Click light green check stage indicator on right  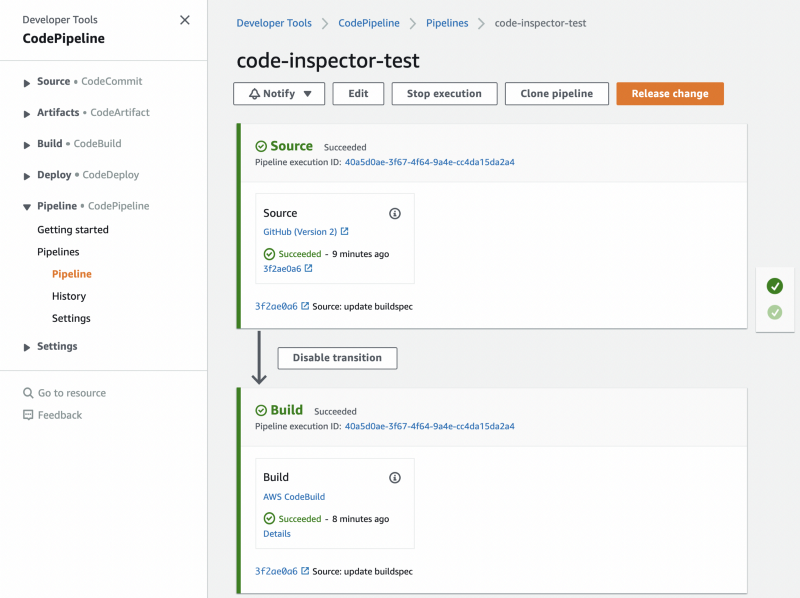tap(774, 312)
